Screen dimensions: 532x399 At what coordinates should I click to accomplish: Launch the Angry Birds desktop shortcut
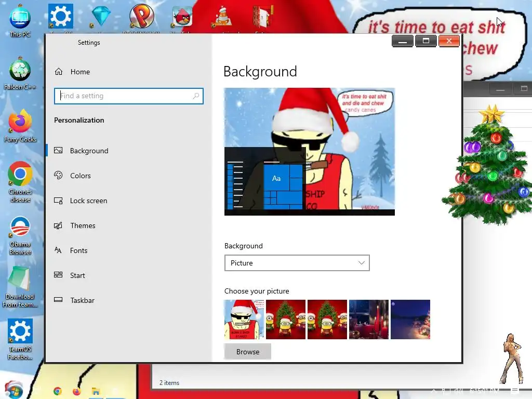182,16
